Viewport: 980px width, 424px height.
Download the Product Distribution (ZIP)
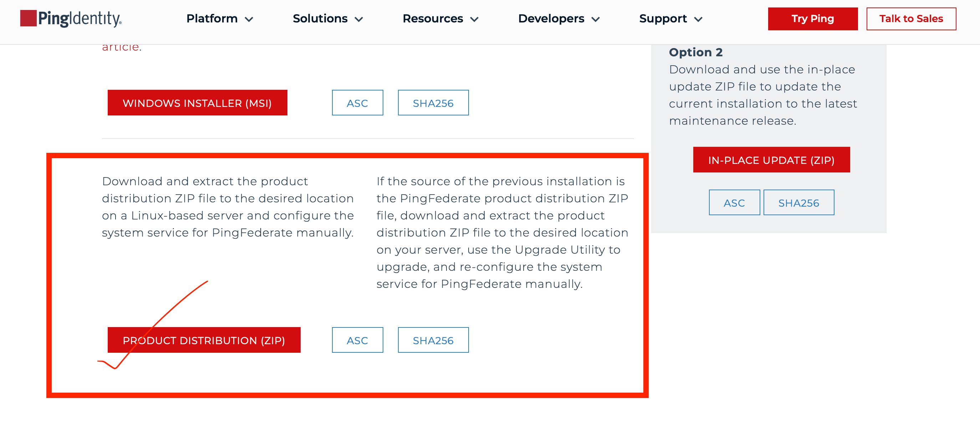tap(204, 340)
